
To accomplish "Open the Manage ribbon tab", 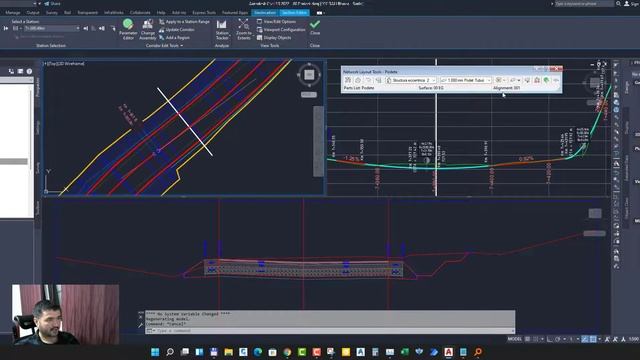I will [13, 13].
